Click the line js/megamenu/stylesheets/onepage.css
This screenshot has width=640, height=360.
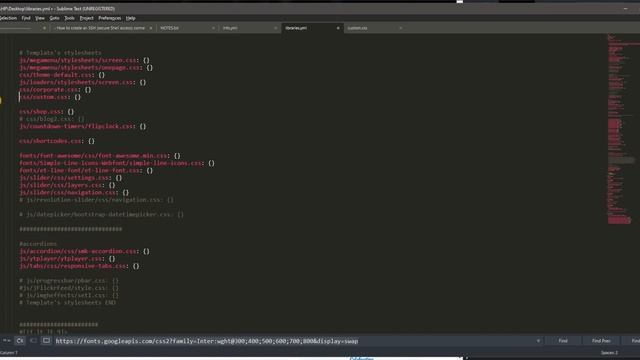[x=86, y=68]
